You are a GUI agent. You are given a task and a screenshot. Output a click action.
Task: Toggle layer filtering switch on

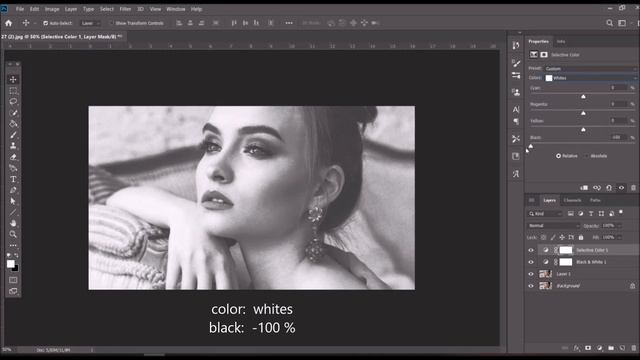621,212
